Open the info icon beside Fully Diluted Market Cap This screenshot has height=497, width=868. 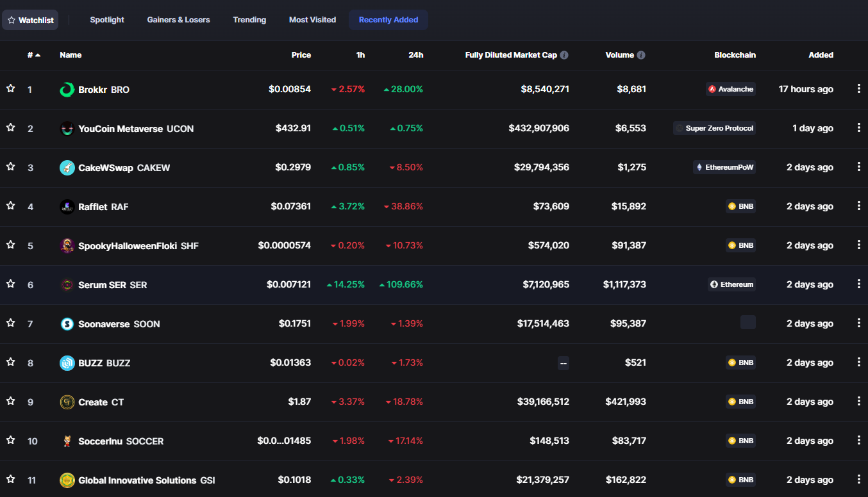pyautogui.click(x=564, y=55)
